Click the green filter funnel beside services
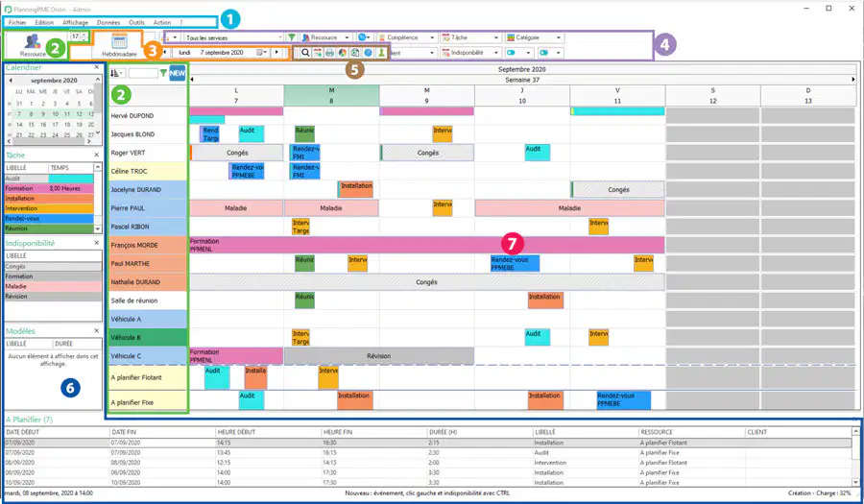 pos(292,37)
